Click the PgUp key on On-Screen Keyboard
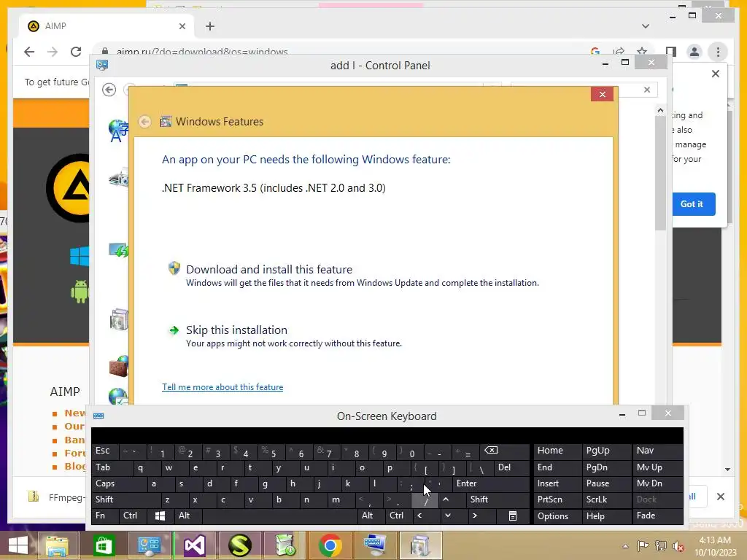The image size is (747, 560). click(606, 451)
